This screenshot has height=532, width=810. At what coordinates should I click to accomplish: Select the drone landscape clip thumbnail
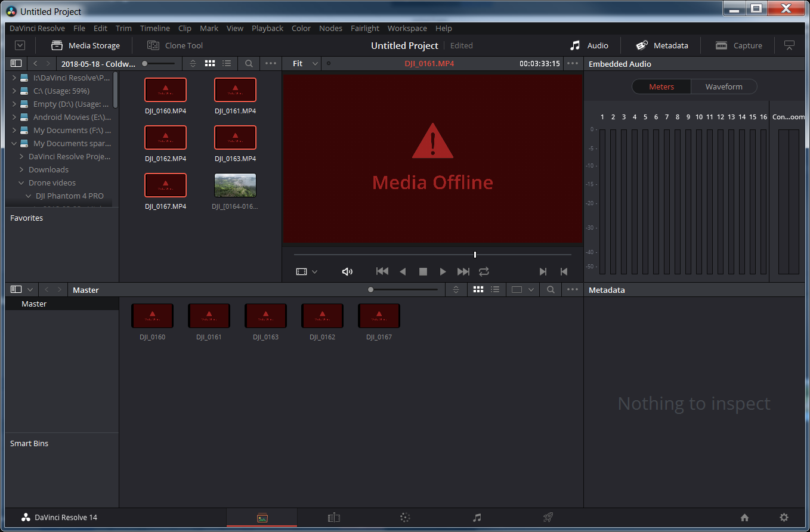click(235, 185)
